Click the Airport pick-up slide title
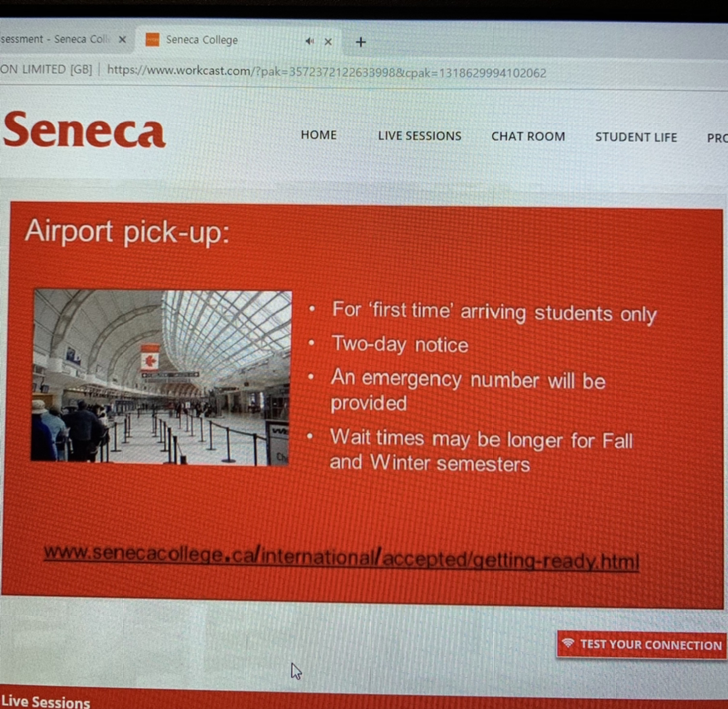 click(x=127, y=231)
